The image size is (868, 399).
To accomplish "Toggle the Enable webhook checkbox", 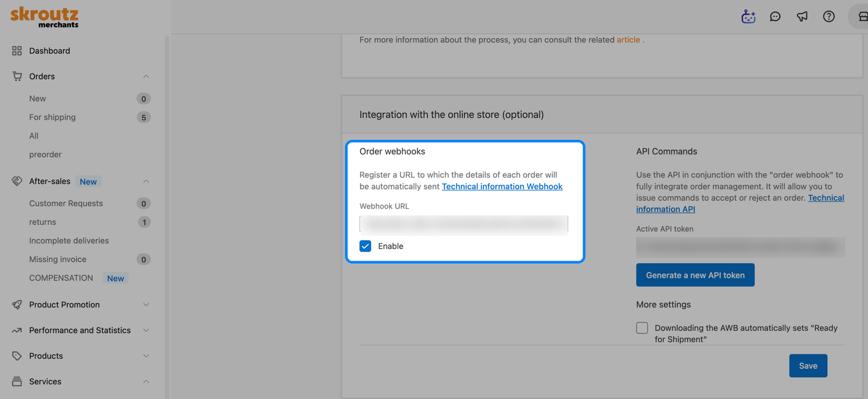I will point(366,246).
